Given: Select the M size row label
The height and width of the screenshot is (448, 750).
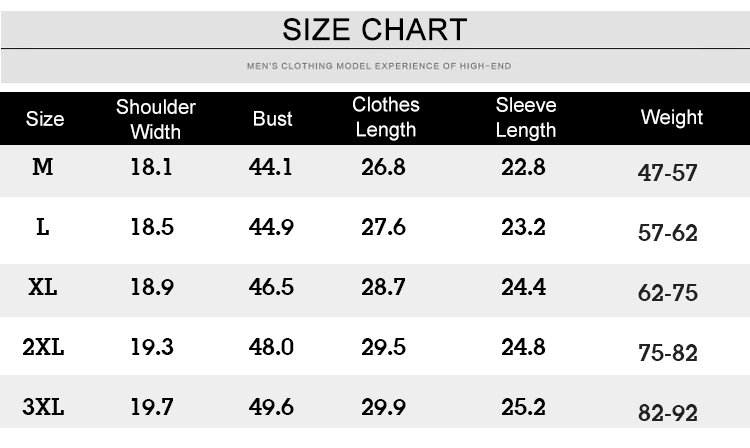Looking at the screenshot, I should pos(43,167).
